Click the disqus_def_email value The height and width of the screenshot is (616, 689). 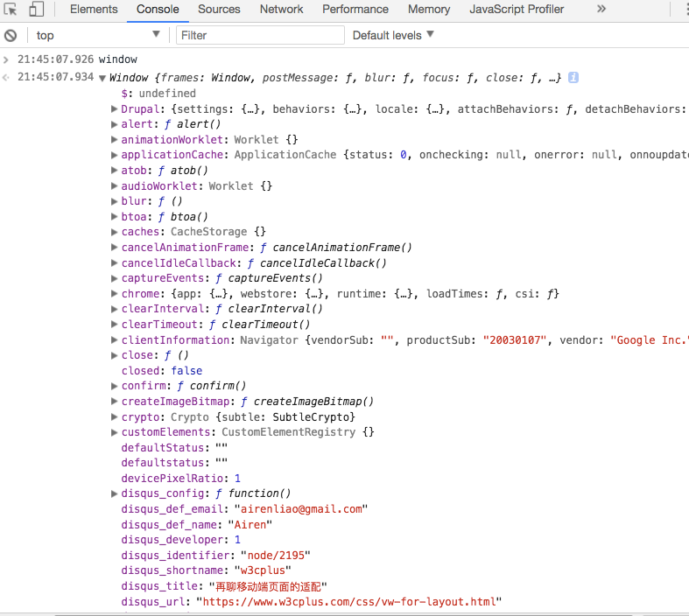point(301,509)
